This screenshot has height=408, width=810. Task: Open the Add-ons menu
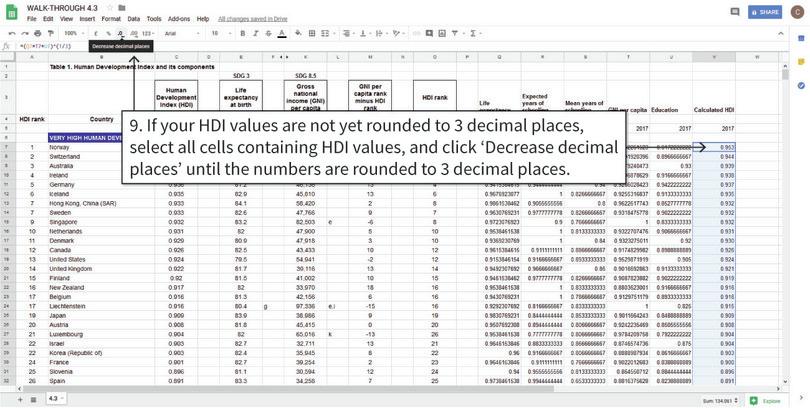pos(179,19)
